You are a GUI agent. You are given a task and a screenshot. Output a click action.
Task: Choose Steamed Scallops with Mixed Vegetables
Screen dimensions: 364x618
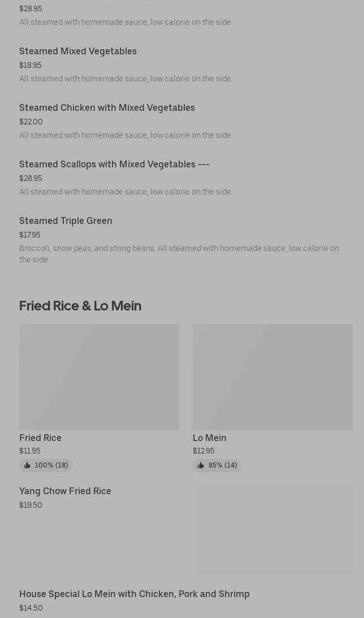tap(114, 164)
